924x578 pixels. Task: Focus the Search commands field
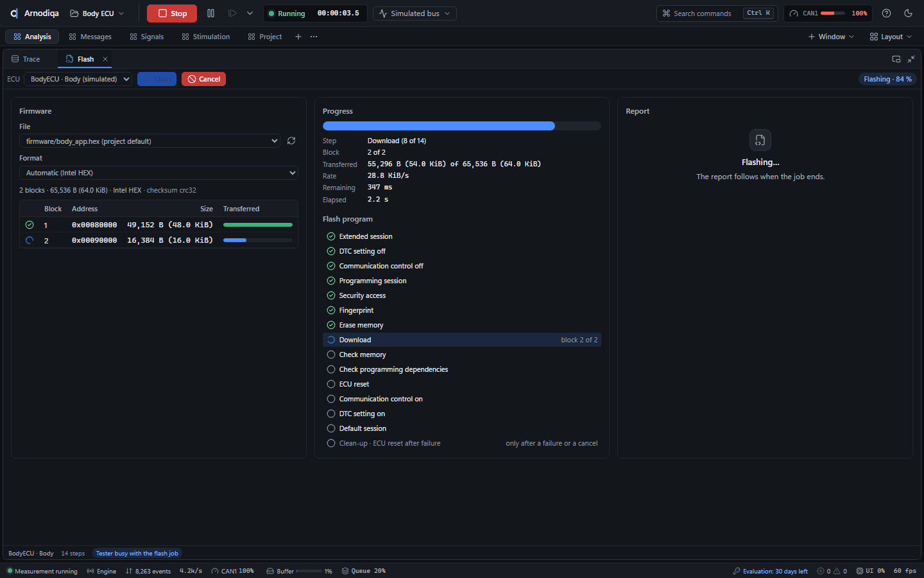tap(717, 13)
